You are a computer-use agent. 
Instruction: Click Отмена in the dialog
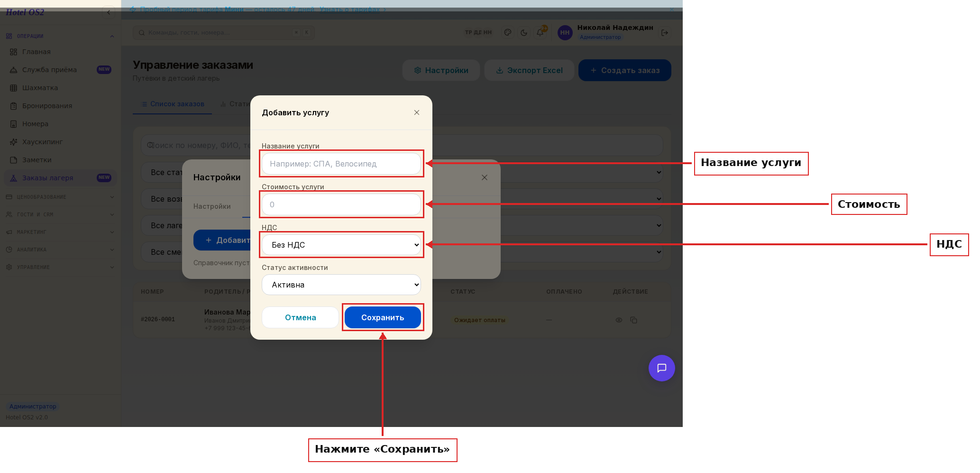pos(301,317)
